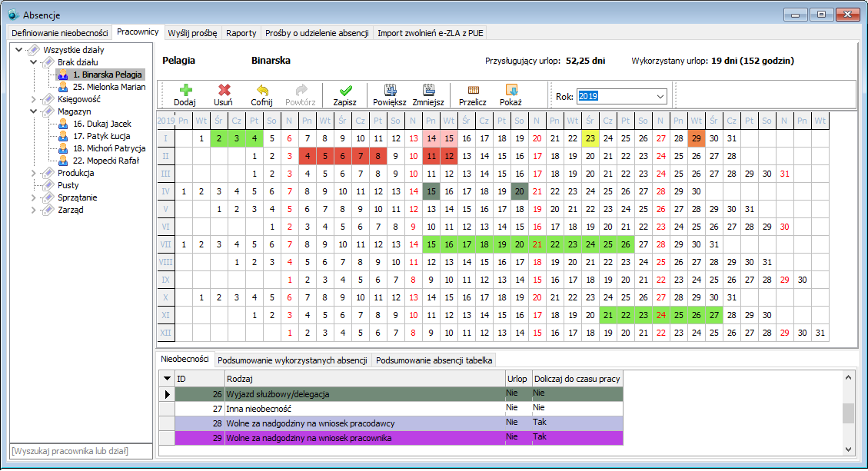Click the person icon beside Michoń Patrycja
Viewport: 868px width, 471px height.
click(63, 148)
